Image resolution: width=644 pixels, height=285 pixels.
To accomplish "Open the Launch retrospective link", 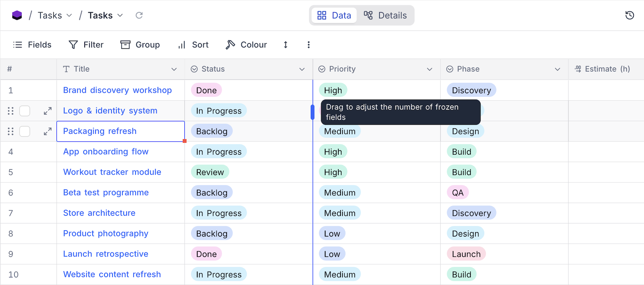I will coord(106,254).
